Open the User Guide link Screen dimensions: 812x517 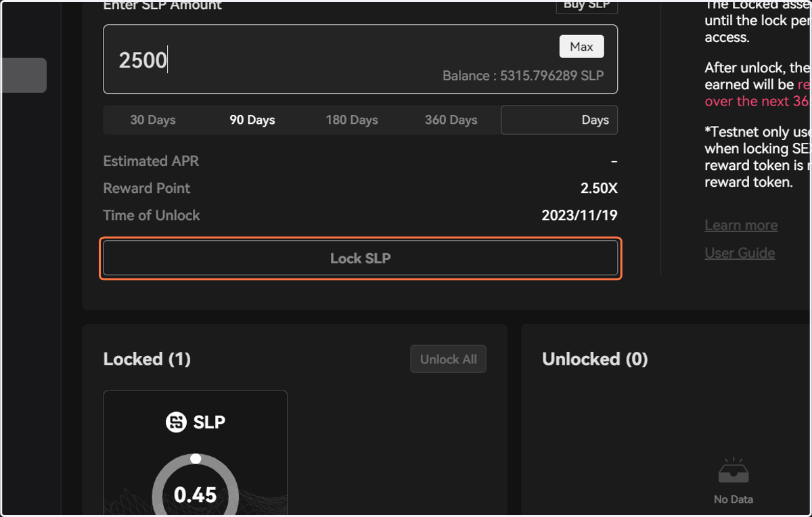click(x=740, y=253)
